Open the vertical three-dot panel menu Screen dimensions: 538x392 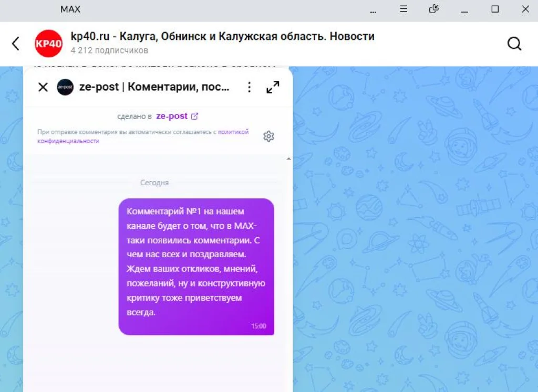point(250,87)
